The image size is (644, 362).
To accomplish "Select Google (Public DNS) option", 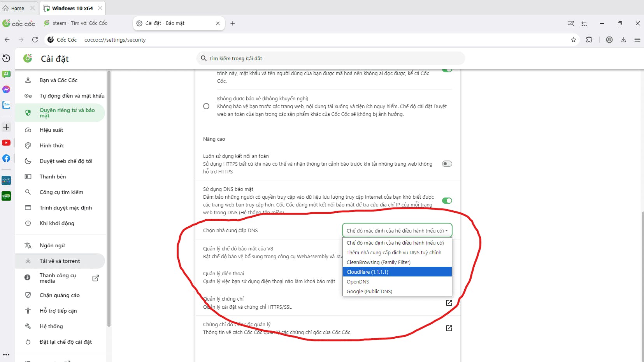I will click(397, 291).
